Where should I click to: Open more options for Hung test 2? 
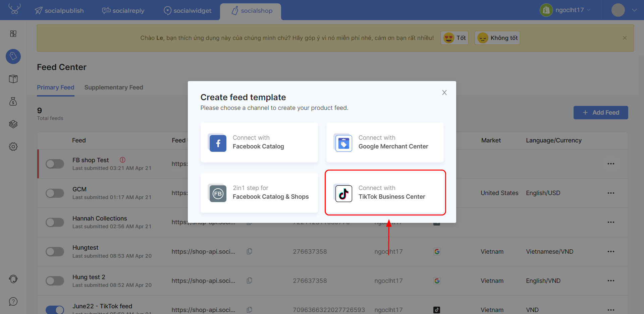tap(611, 280)
